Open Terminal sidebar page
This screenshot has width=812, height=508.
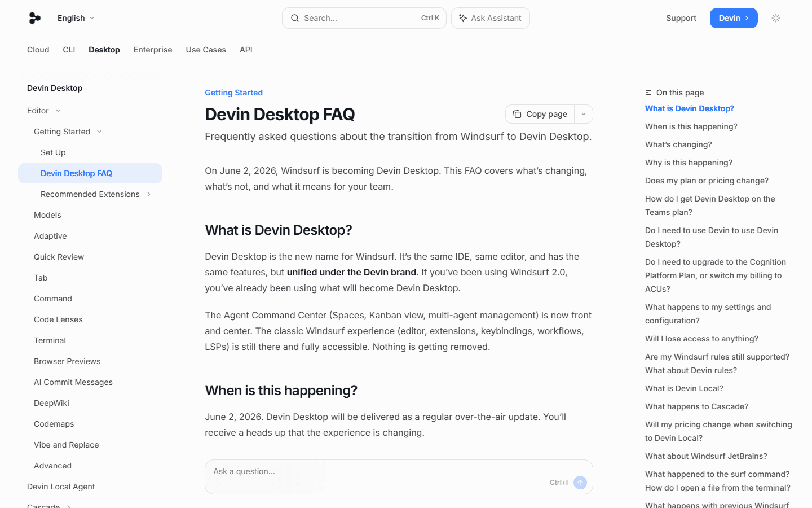pos(50,340)
